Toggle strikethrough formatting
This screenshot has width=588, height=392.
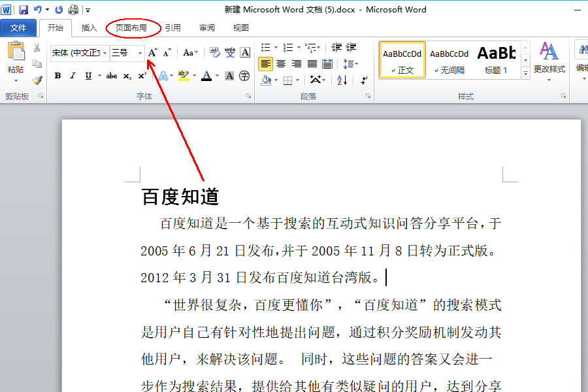pyautogui.click(x=111, y=76)
